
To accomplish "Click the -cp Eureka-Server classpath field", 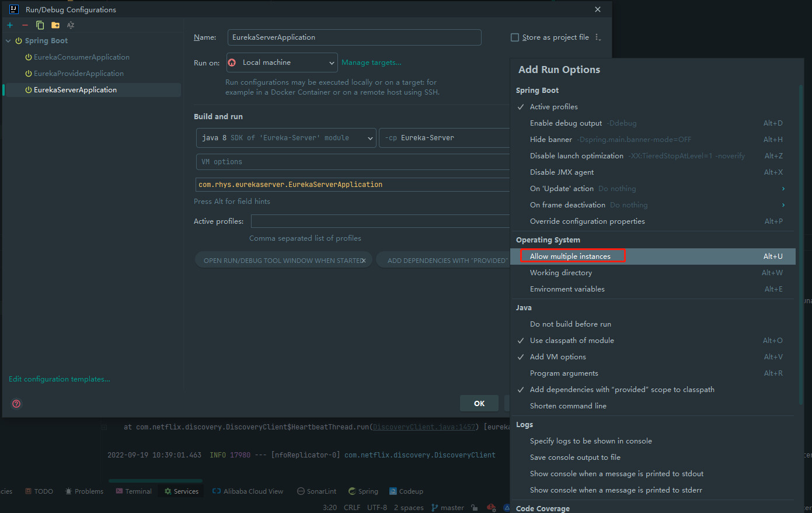I will tap(445, 138).
